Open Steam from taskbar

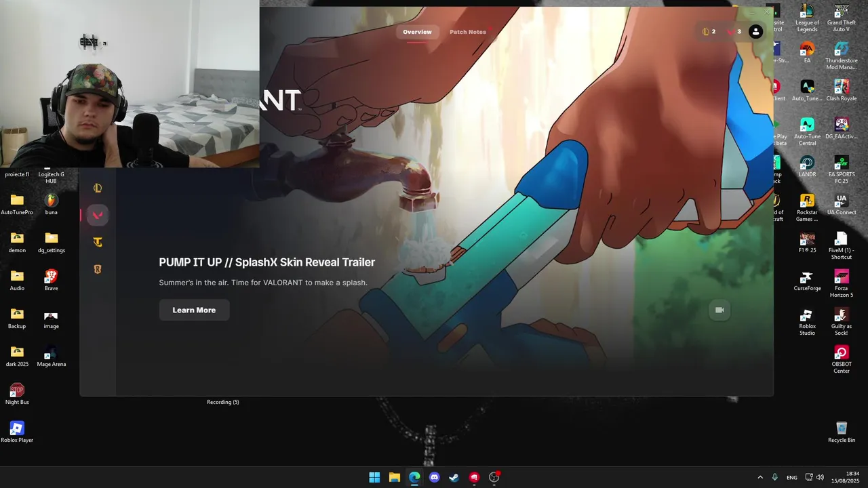[454, 477]
